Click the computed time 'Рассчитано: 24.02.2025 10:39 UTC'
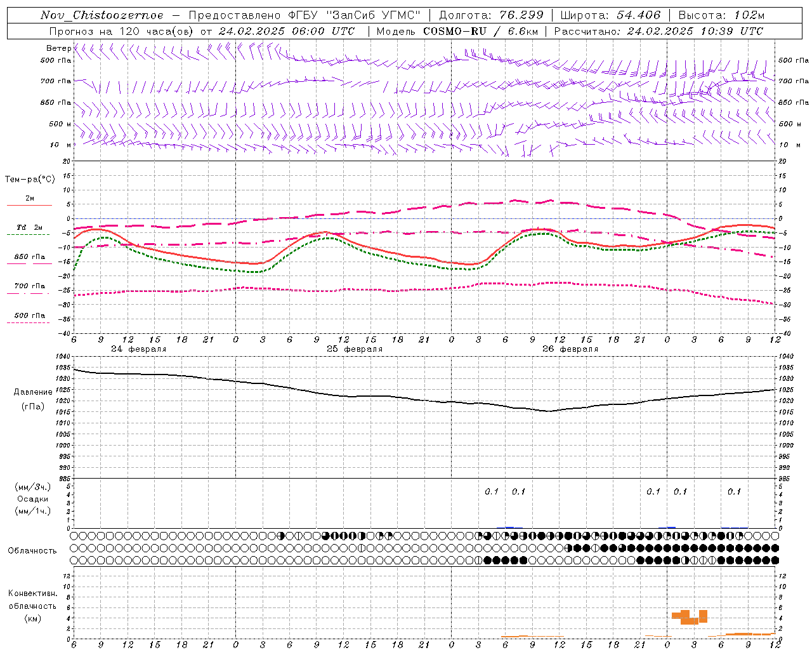Screen dimensions: 812x650 click(x=658, y=31)
